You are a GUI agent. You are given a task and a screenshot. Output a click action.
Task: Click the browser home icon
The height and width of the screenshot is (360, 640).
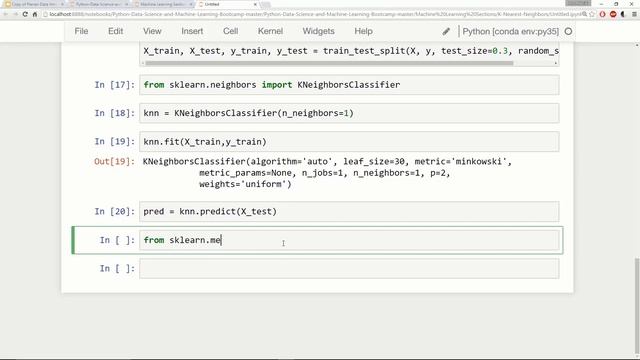pos(35,14)
